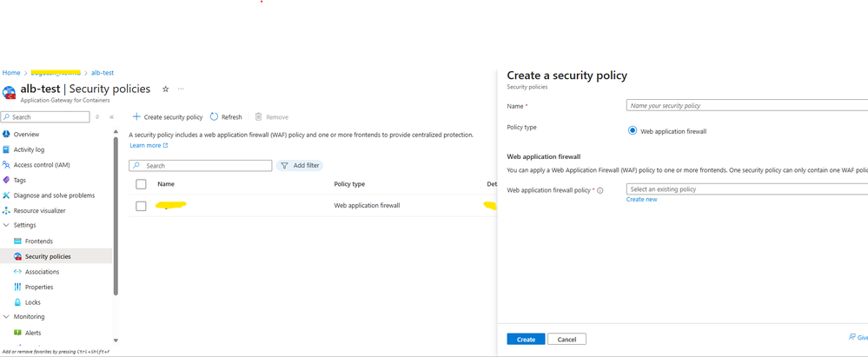Favorite alb-test with the star icon
Viewport: 868px width, 357px height.
[x=165, y=89]
